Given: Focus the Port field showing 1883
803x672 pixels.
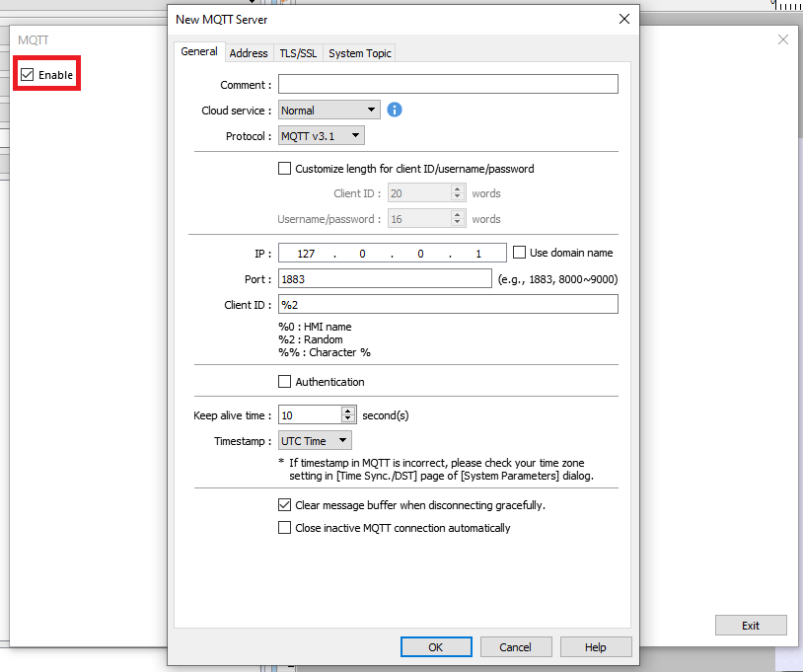Looking at the screenshot, I should click(385, 278).
